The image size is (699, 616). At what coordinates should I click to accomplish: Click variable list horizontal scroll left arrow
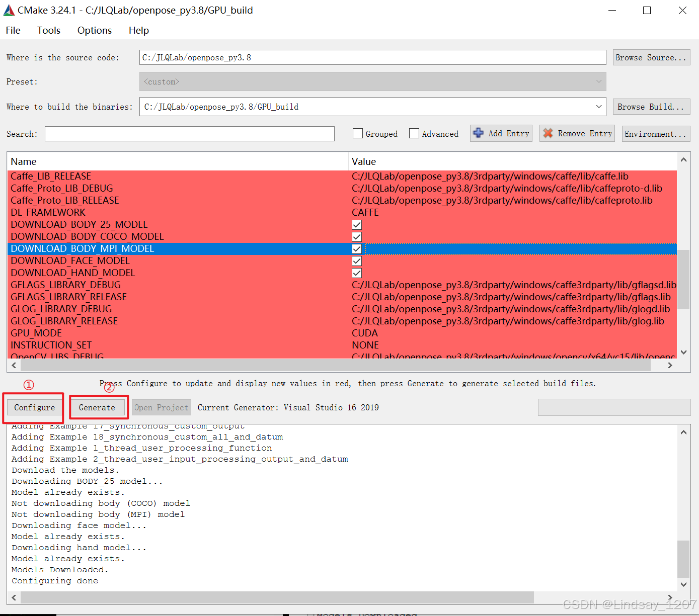point(14,366)
